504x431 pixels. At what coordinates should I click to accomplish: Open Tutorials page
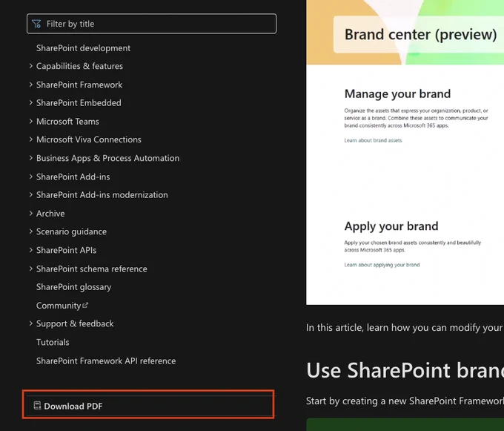(x=53, y=342)
